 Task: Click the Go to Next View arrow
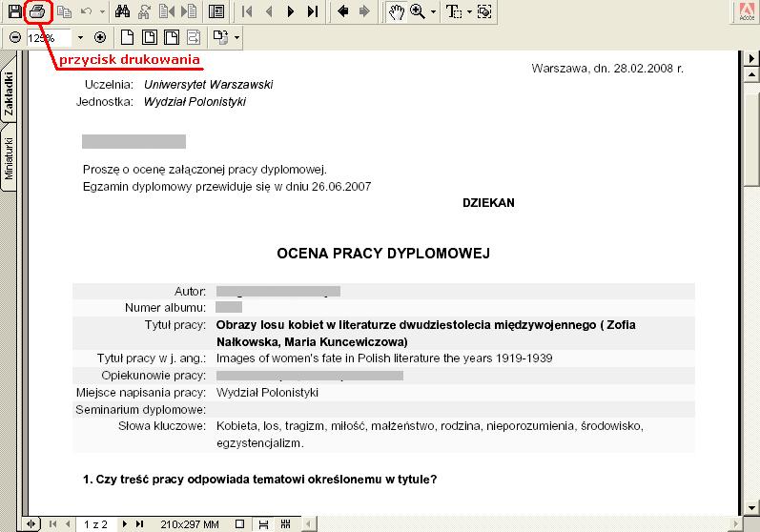(x=364, y=11)
